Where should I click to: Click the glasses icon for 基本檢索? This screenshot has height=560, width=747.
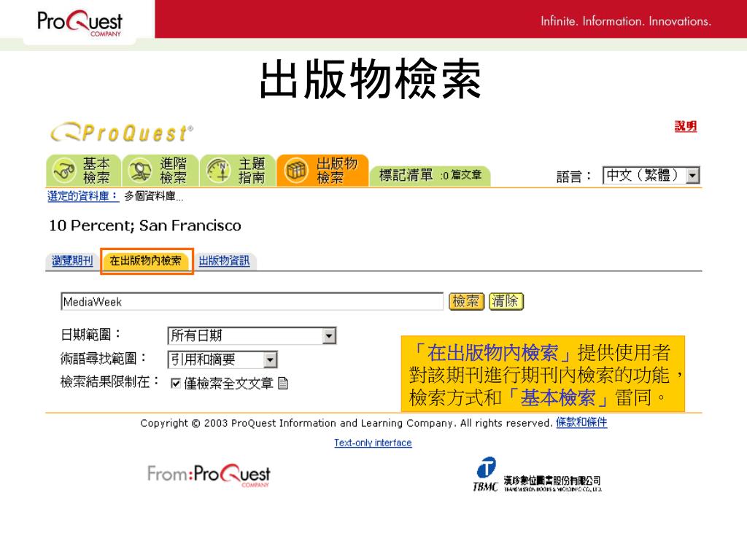coord(64,171)
